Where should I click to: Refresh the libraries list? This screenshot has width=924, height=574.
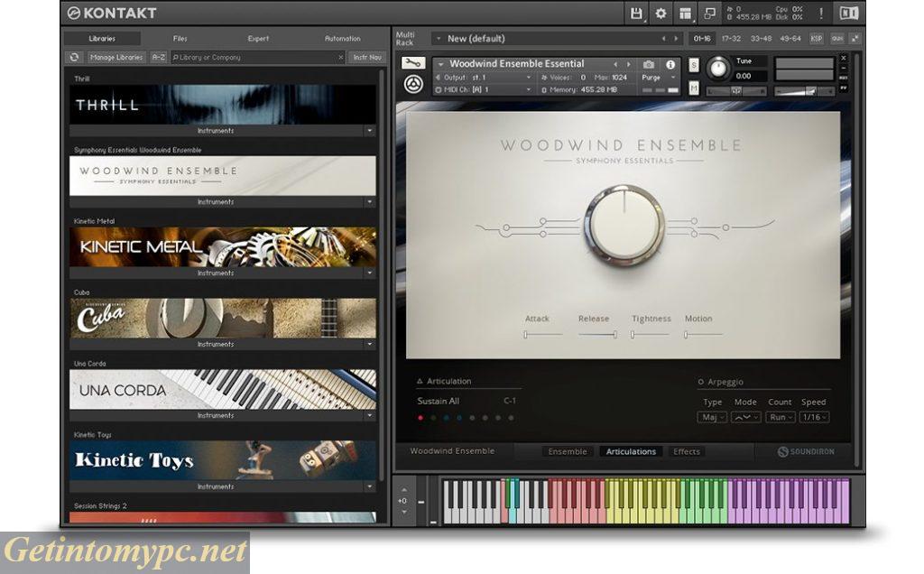(74, 57)
